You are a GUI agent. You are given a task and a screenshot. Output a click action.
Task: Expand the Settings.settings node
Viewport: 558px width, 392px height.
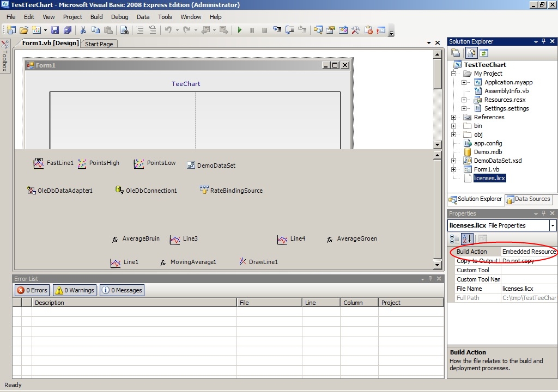click(464, 108)
